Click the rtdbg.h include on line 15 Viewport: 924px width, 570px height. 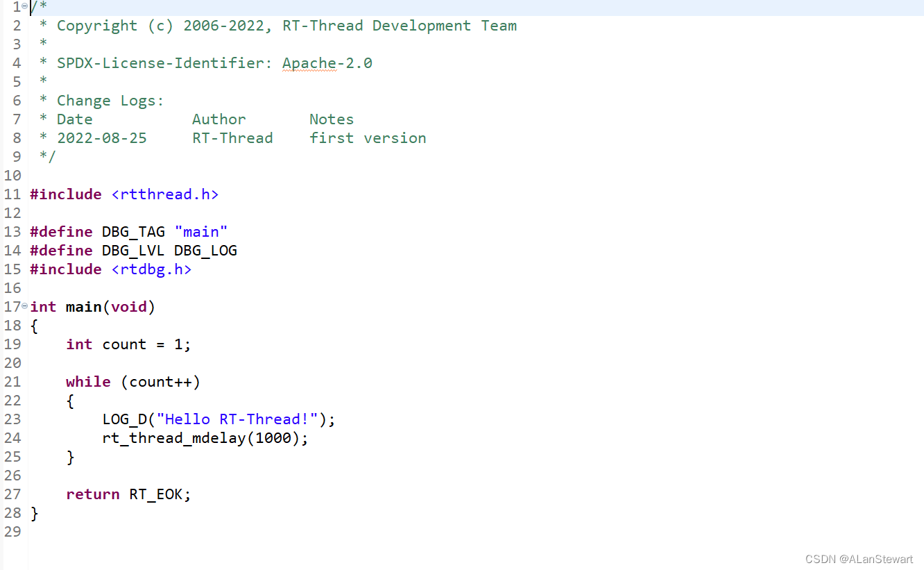tap(151, 269)
